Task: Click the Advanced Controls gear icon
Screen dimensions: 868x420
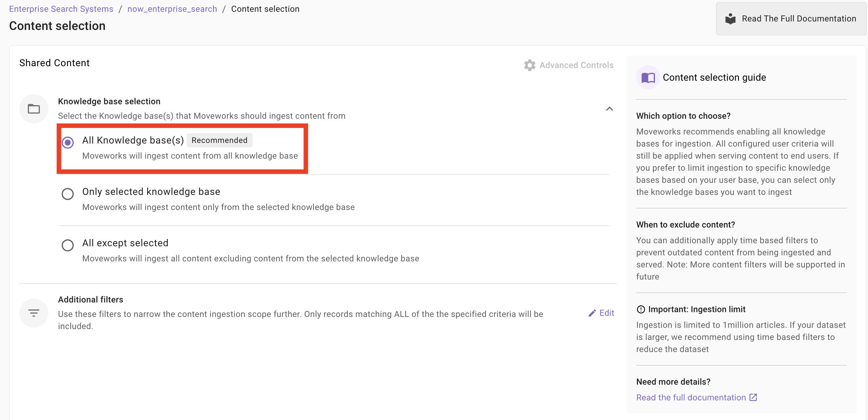Action: [530, 65]
